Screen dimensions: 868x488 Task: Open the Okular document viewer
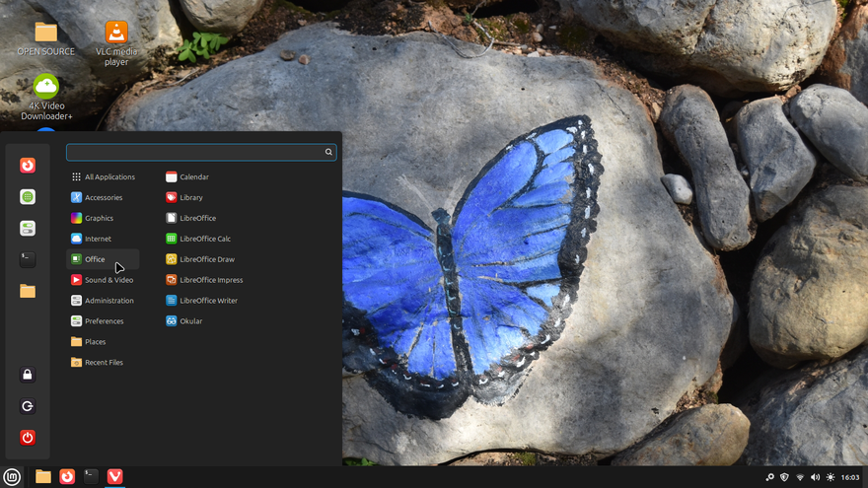click(x=189, y=321)
